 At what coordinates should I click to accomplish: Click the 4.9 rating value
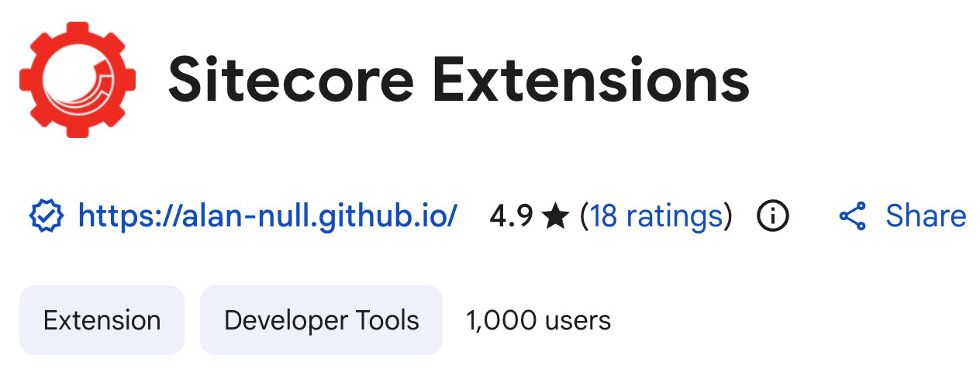coord(511,216)
